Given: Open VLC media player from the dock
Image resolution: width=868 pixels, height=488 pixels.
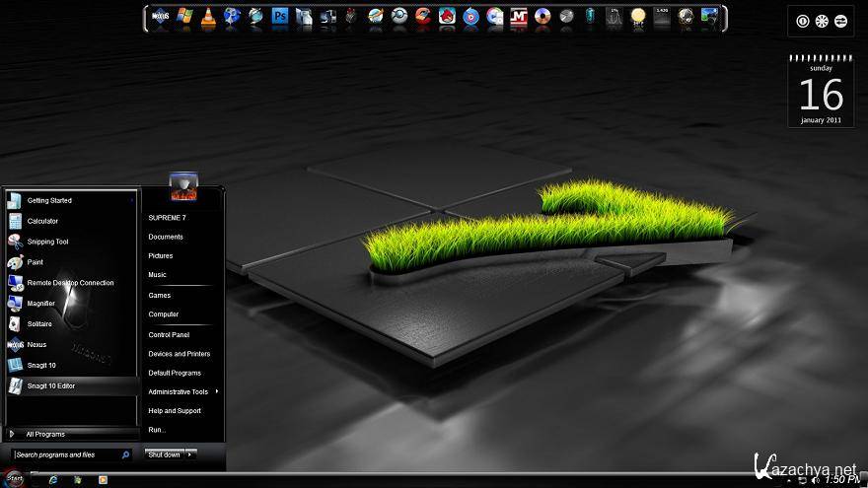Looking at the screenshot, I should point(209,16).
